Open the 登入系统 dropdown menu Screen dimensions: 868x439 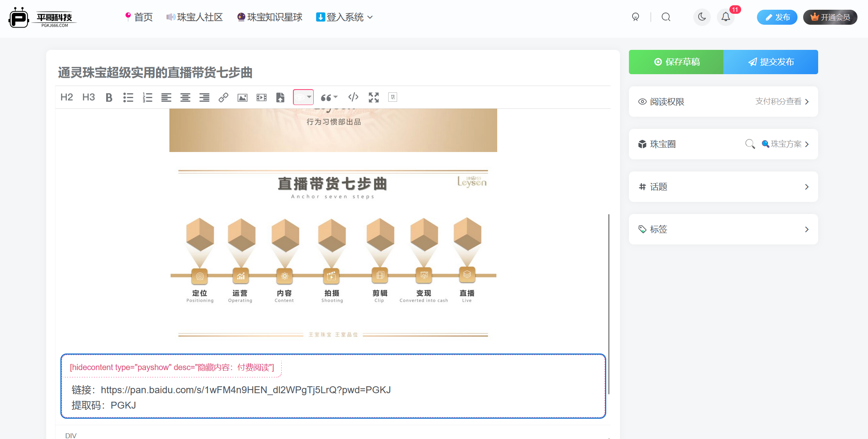pos(344,17)
